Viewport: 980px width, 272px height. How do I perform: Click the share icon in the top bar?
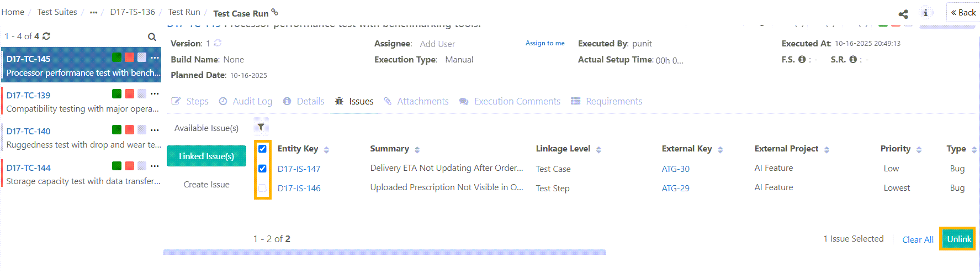coord(903,14)
